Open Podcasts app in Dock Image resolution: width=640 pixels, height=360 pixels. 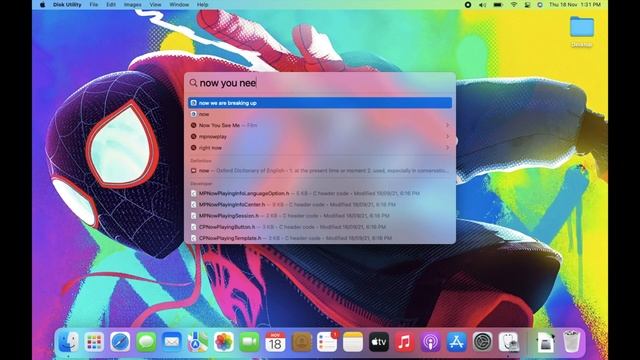pyautogui.click(x=431, y=342)
